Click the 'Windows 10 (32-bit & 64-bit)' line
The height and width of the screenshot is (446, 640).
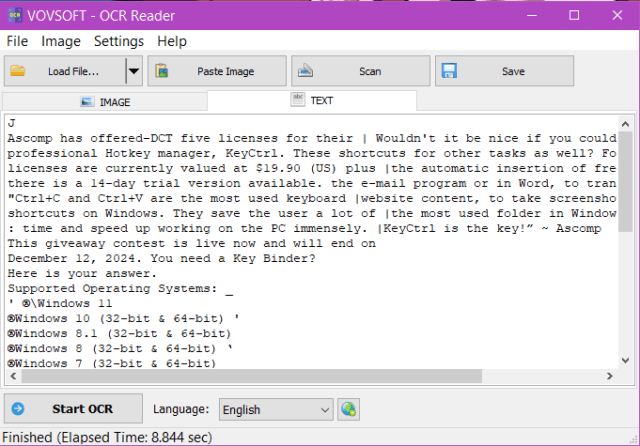pos(123,319)
